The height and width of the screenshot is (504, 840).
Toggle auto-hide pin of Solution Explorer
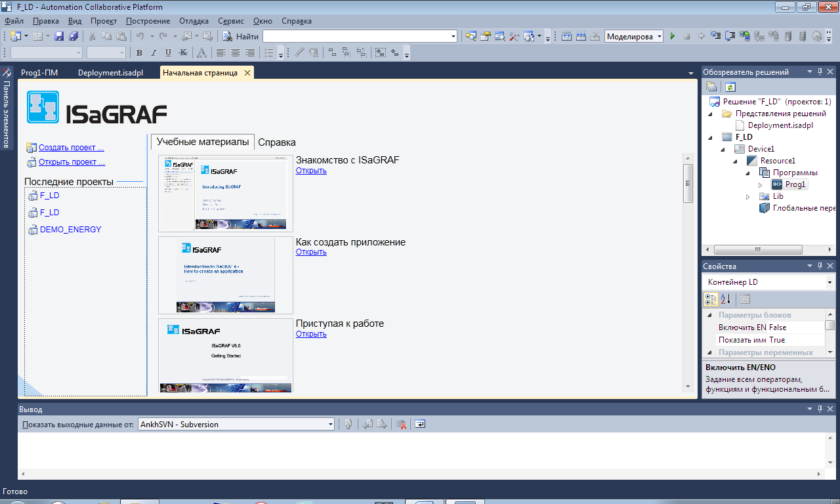pos(820,72)
